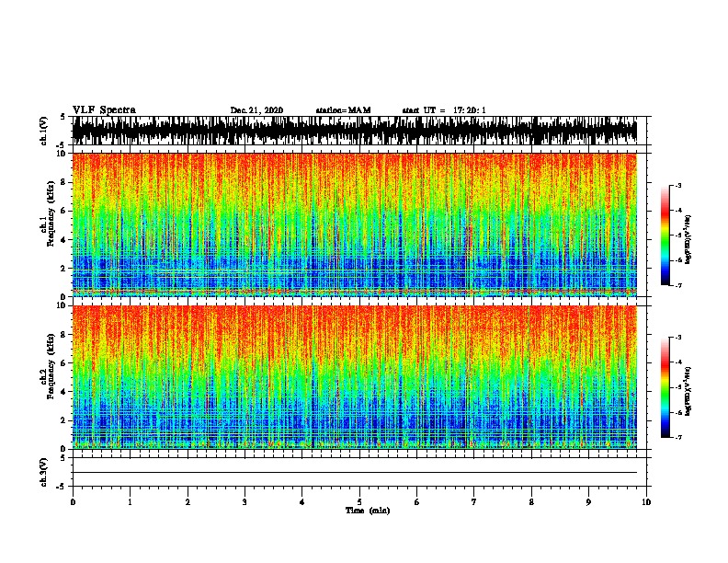Click the ch.2 frequency tick label '4'
The image size is (728, 563).
(x=64, y=392)
